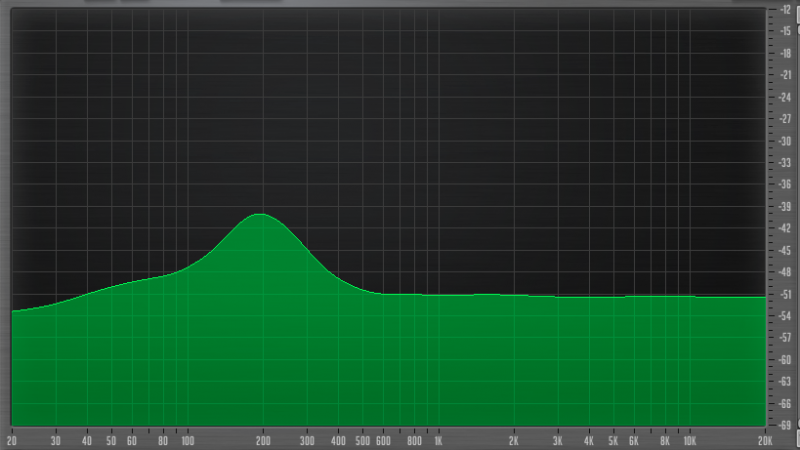This screenshot has width=800, height=450.
Task: Click the 50 Hz frequency axis label
Action: 111,440
